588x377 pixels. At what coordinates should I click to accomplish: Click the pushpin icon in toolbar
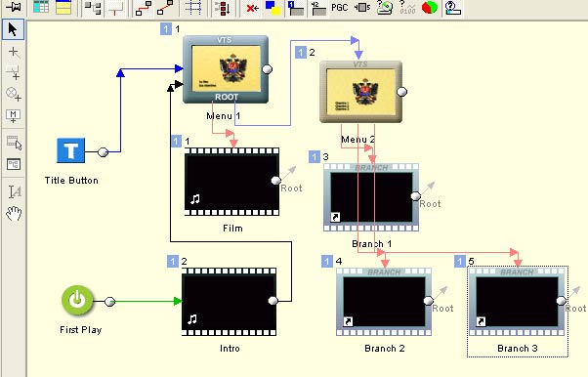(13, 7)
